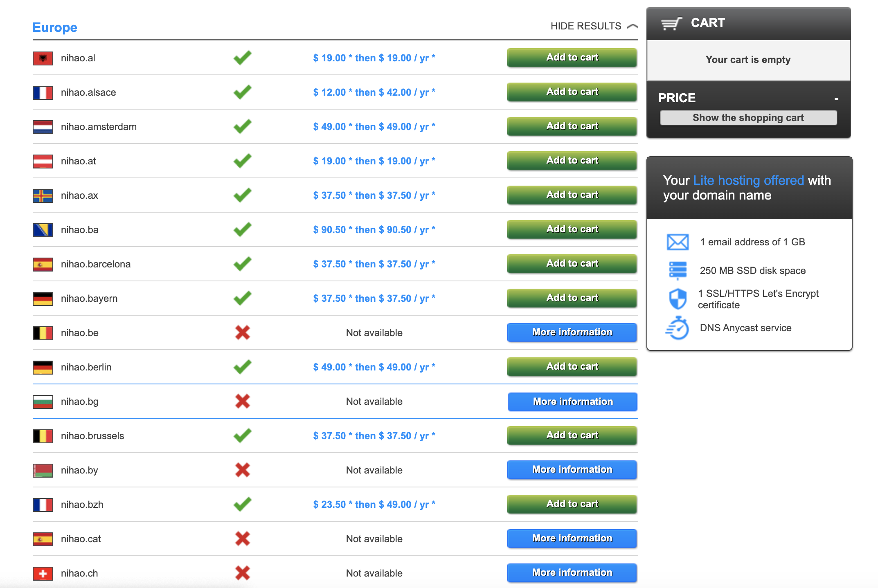Add nihao.berlin to cart
This screenshot has width=878, height=588.
click(x=572, y=367)
